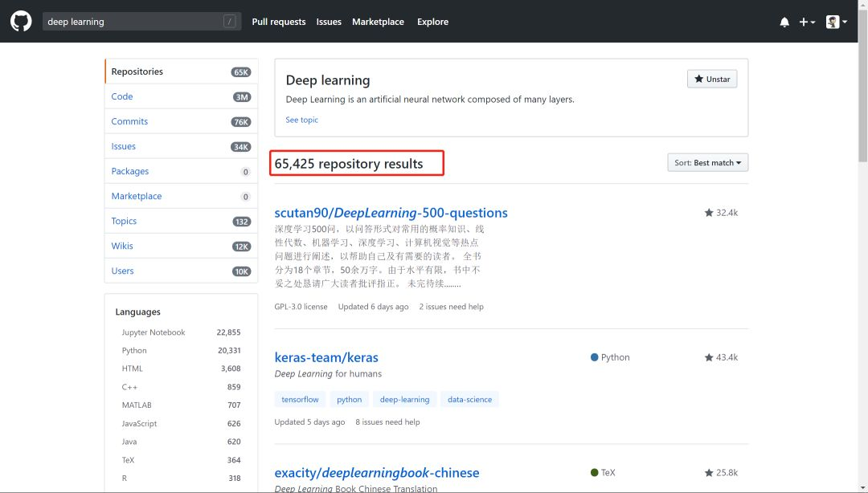Filter by C++ language
This screenshot has height=493, width=868.
pyautogui.click(x=181, y=387)
